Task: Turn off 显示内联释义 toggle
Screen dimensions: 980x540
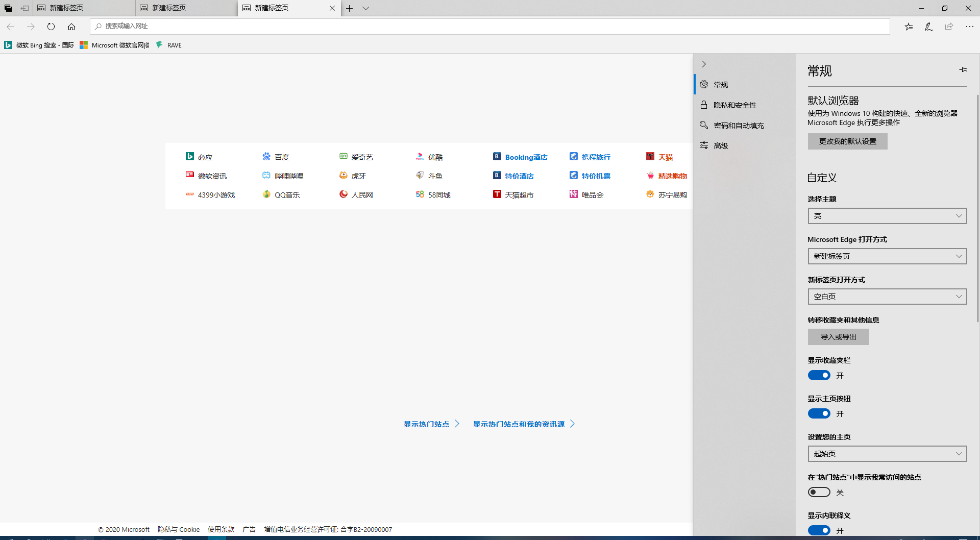Action: pyautogui.click(x=819, y=531)
